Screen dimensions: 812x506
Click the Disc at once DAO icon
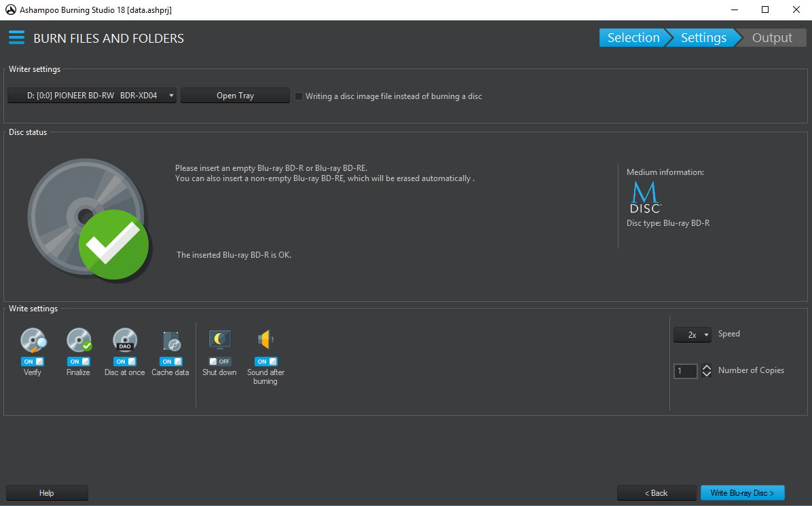[x=125, y=340]
